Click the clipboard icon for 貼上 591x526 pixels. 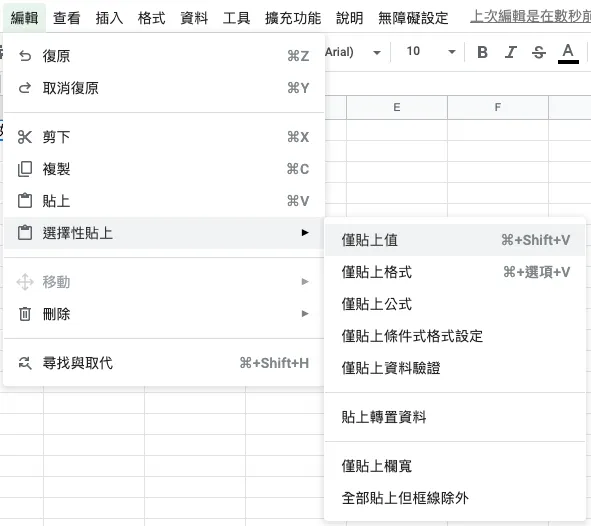click(x=25, y=200)
